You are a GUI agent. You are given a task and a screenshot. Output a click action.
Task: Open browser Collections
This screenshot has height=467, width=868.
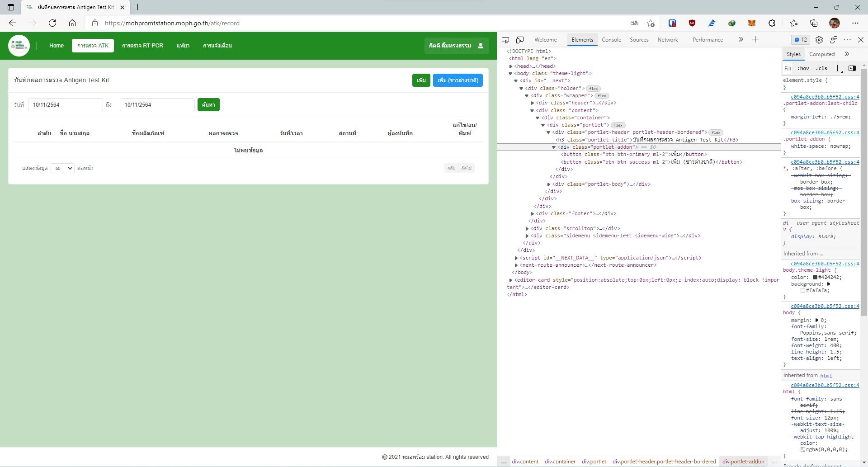pos(814,23)
